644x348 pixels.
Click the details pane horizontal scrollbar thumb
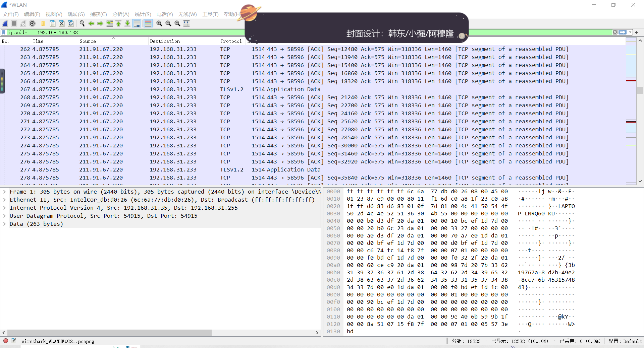tap(109, 333)
